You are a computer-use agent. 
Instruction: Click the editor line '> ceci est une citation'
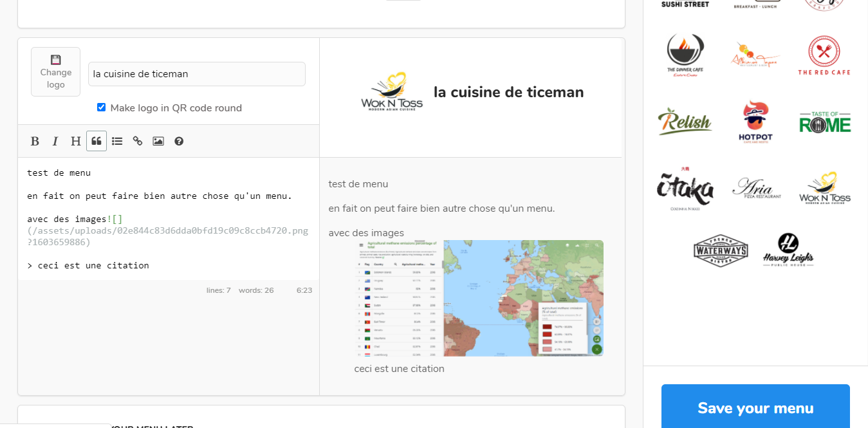(88, 266)
